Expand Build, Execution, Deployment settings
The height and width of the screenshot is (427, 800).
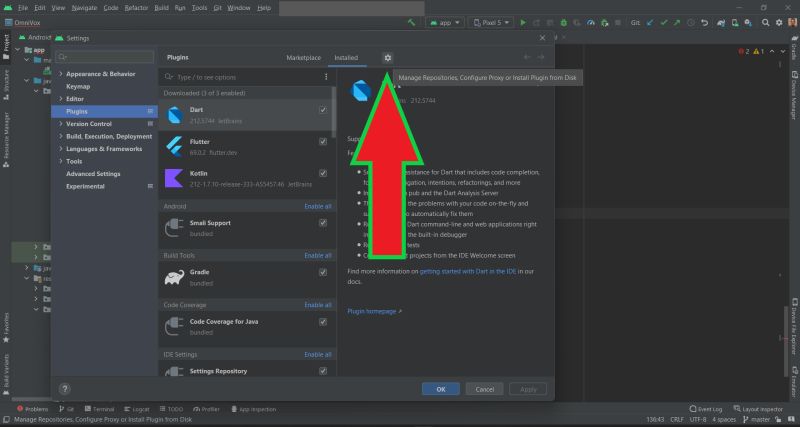[x=61, y=137]
